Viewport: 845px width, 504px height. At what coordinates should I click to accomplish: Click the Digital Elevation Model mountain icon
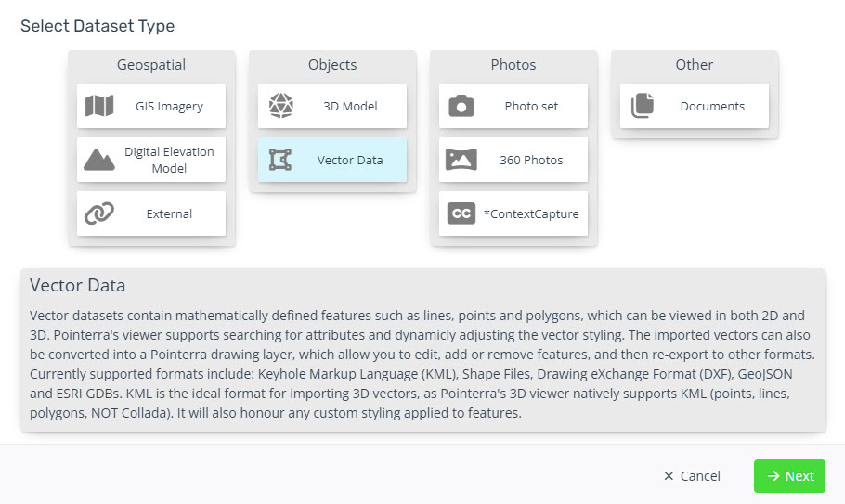[99, 160]
